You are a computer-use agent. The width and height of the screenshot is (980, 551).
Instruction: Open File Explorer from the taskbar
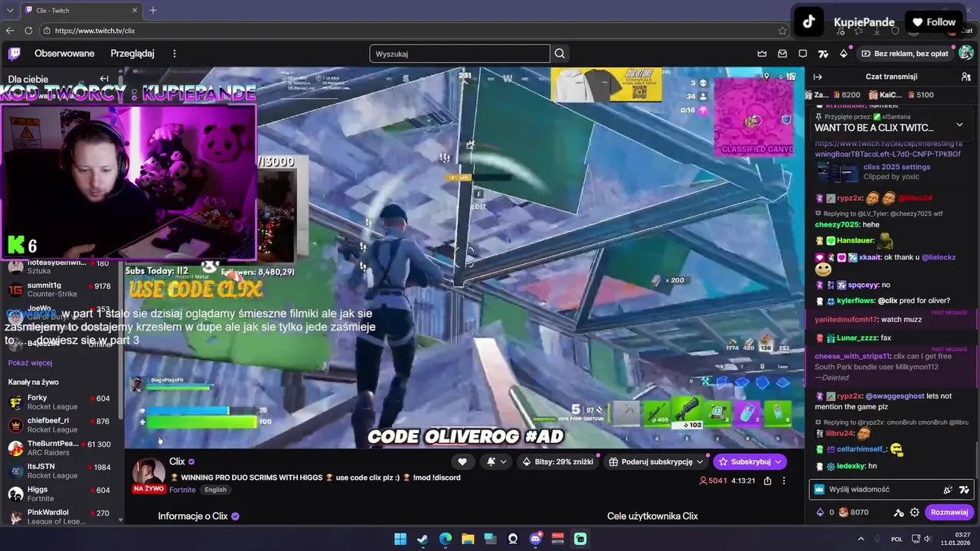pyautogui.click(x=468, y=539)
